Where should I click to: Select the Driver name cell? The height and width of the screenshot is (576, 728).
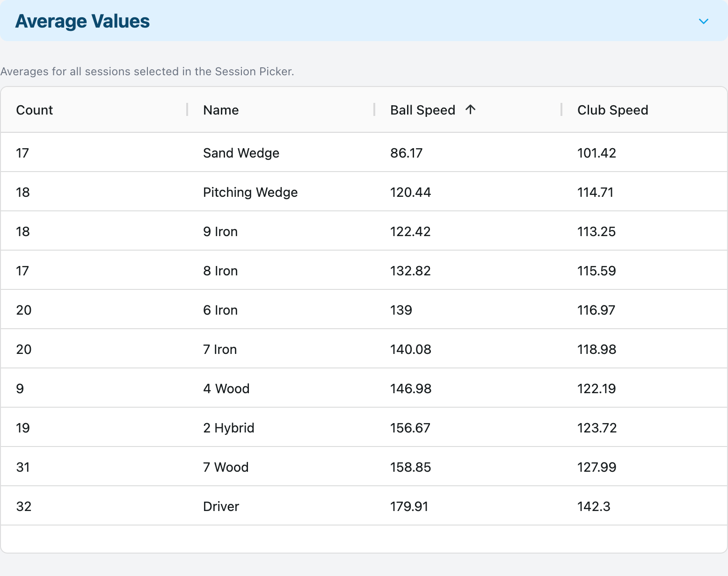(221, 506)
